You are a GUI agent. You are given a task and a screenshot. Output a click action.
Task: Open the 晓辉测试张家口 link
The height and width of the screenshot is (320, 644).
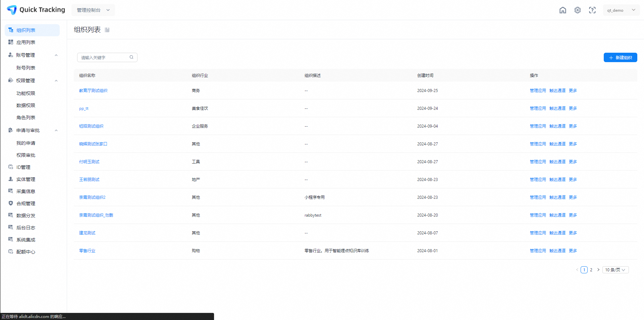coord(93,144)
